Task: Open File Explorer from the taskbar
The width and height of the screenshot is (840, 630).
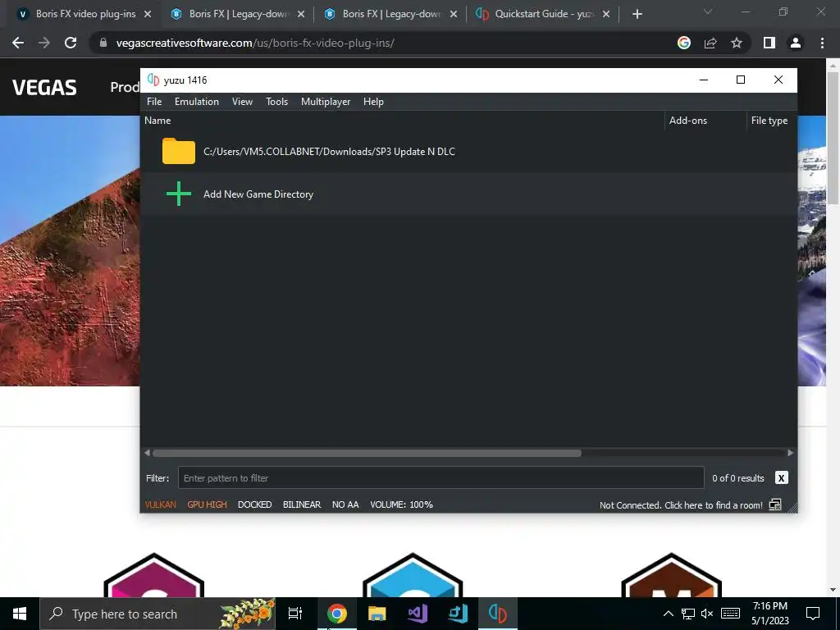Action: coord(377,614)
